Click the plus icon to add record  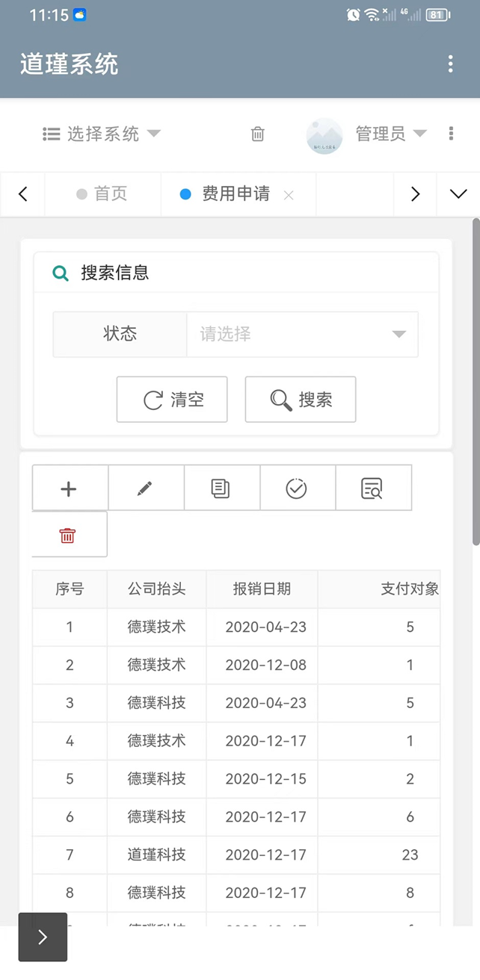pos(69,489)
